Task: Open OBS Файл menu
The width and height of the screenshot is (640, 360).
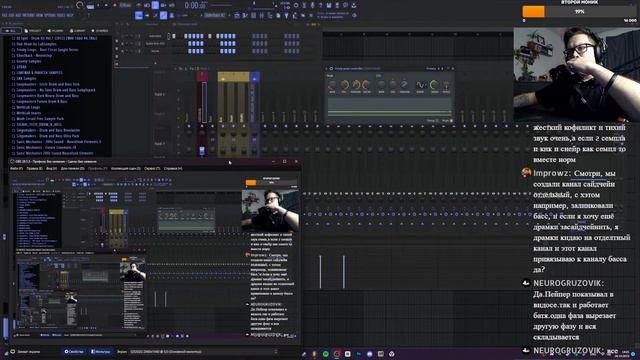Action: coord(16,168)
